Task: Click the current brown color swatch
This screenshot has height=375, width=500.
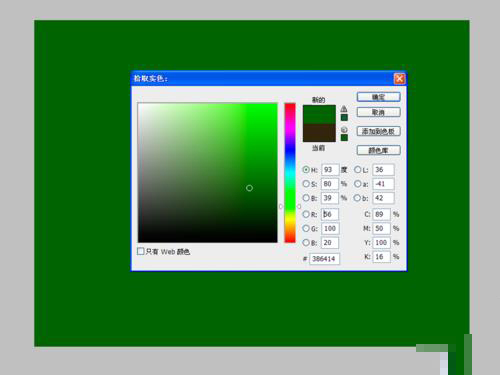Action: (x=319, y=133)
